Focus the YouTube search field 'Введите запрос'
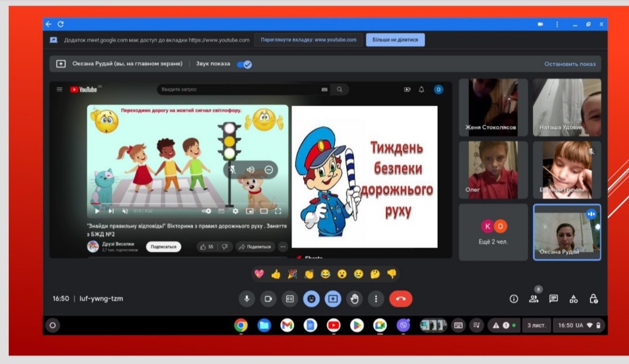 click(x=239, y=90)
